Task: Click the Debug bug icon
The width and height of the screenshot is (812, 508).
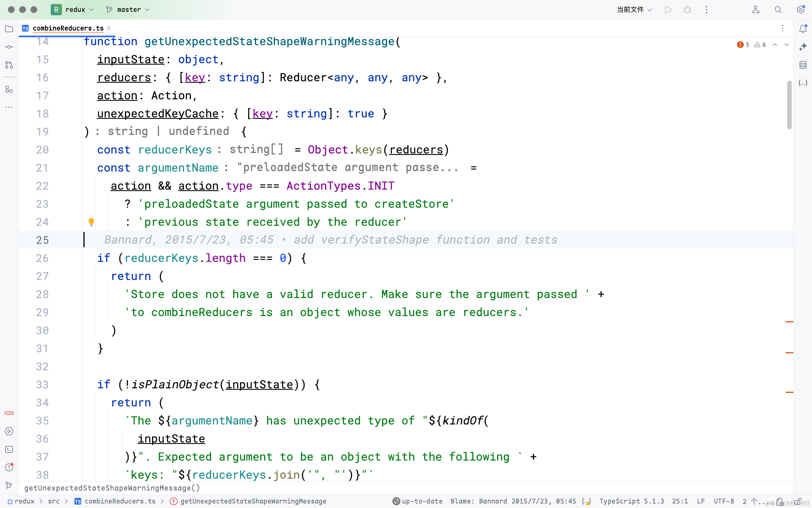Action: (x=687, y=9)
